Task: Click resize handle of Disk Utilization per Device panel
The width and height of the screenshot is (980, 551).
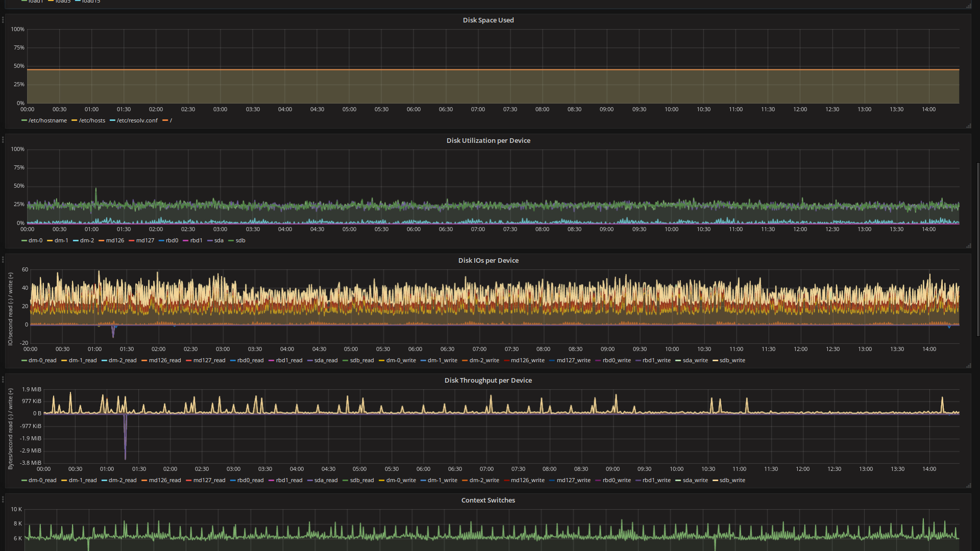Action: click(968, 245)
